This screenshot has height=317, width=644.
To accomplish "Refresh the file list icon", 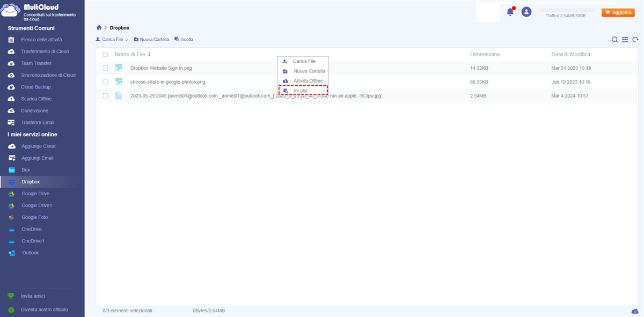I will 635,40.
